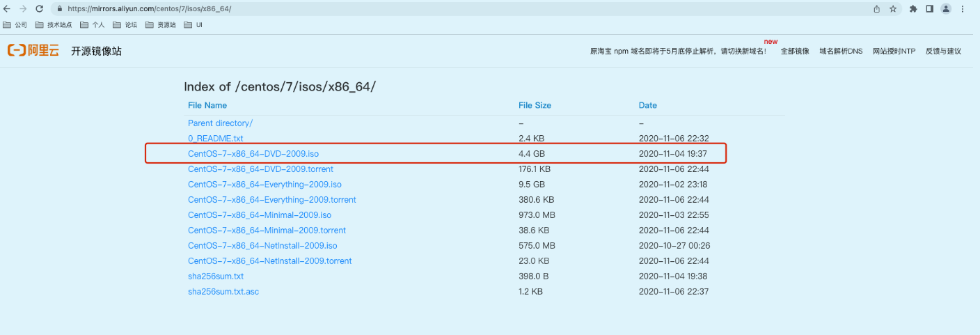Open 域名解析DNS in the top navigation
This screenshot has height=335, width=980.
840,52
